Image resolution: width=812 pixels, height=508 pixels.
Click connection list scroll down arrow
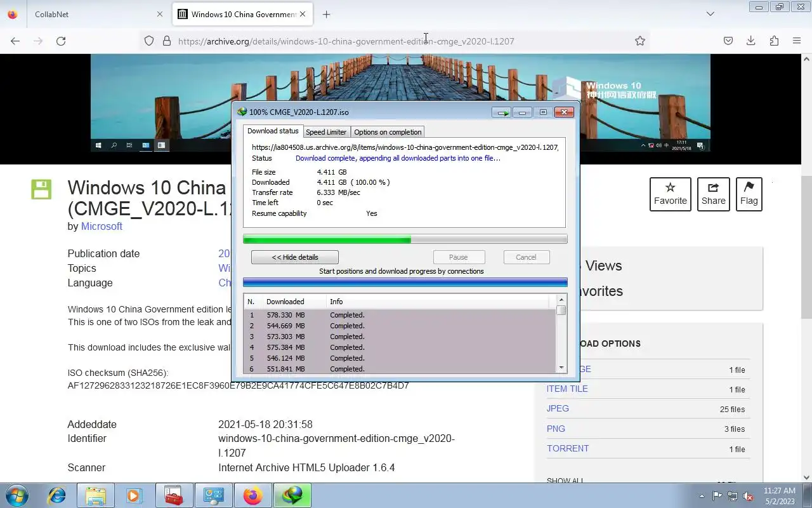click(561, 368)
